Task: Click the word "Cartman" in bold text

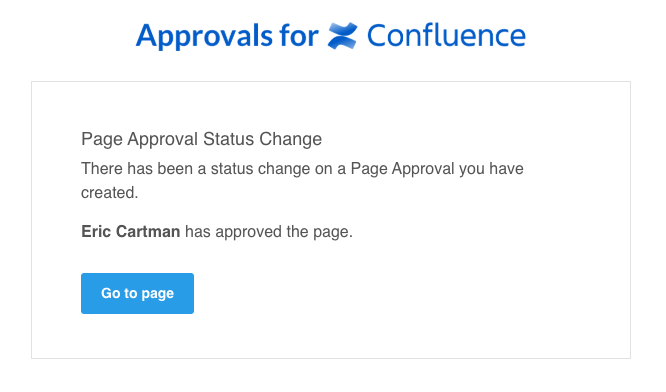Action: (148, 232)
